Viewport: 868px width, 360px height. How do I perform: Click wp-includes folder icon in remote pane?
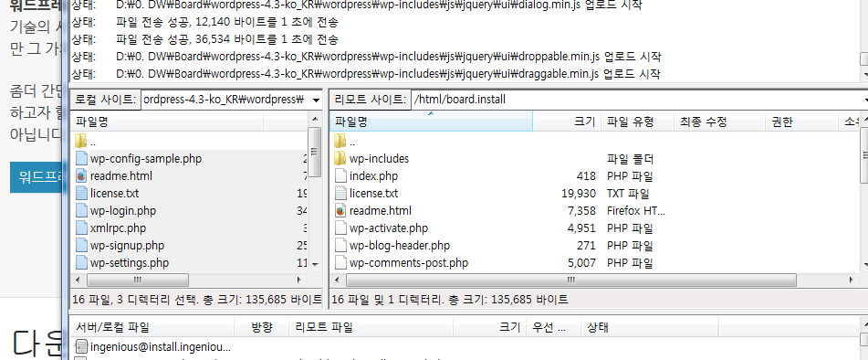[340, 158]
